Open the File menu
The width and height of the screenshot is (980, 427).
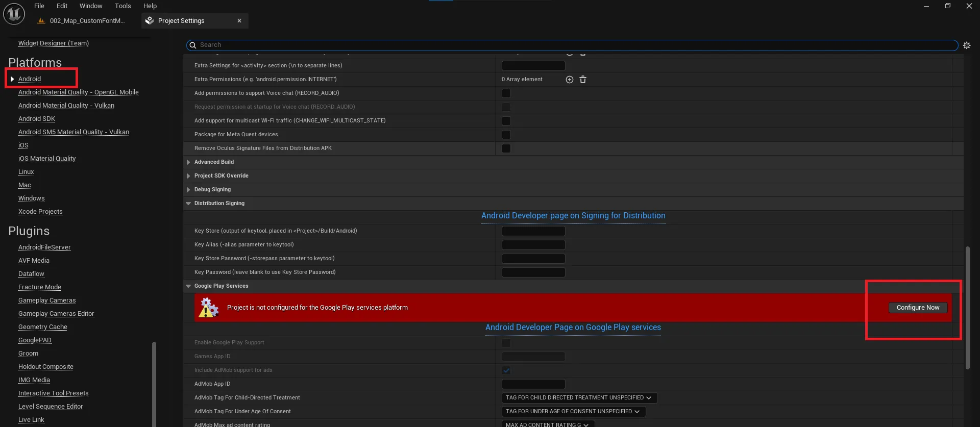click(39, 6)
